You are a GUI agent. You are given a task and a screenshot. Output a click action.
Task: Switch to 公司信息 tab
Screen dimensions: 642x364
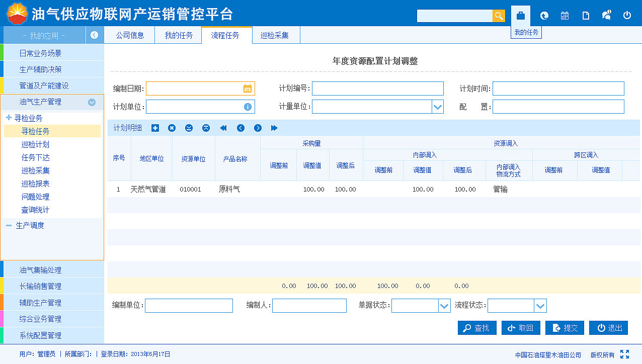pyautogui.click(x=130, y=35)
